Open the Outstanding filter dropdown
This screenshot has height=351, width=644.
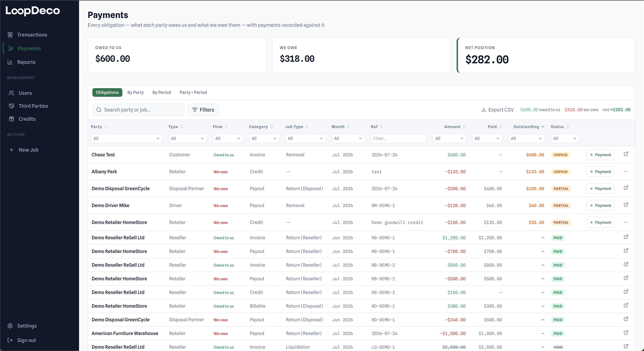coord(526,139)
